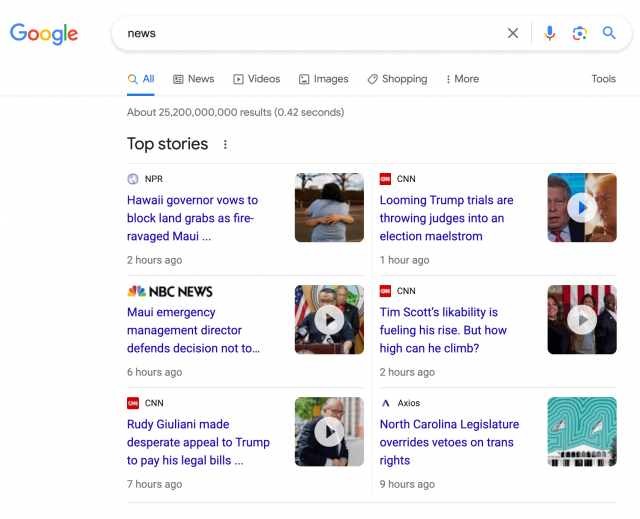Open Tim Scott's likability headline
This screenshot has width=640, height=519.
443,330
